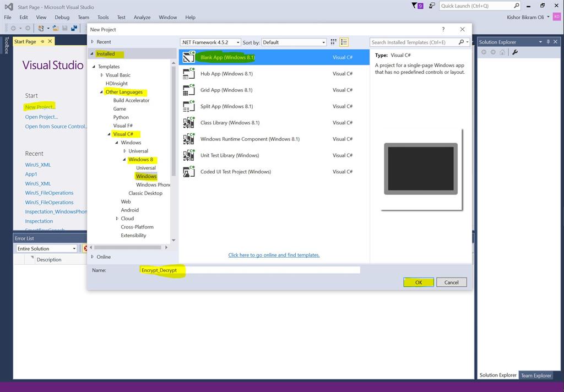Click the New Project link on Start Page
Image resolution: width=564 pixels, height=392 pixels.
(x=40, y=107)
